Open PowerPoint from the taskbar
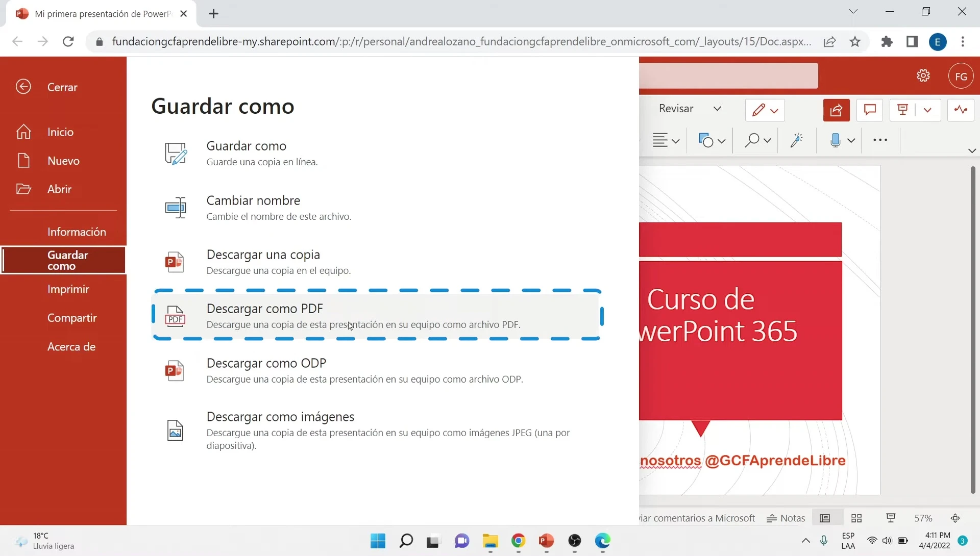Image resolution: width=980 pixels, height=556 pixels. (546, 541)
